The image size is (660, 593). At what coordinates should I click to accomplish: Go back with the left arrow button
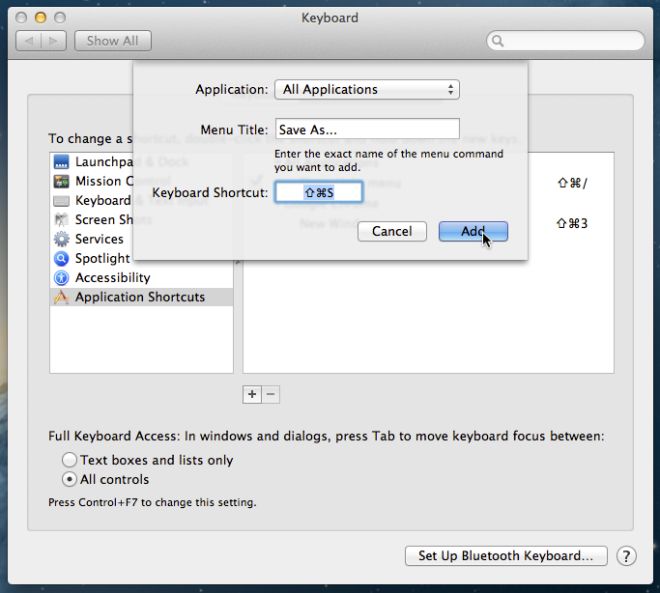coord(29,41)
